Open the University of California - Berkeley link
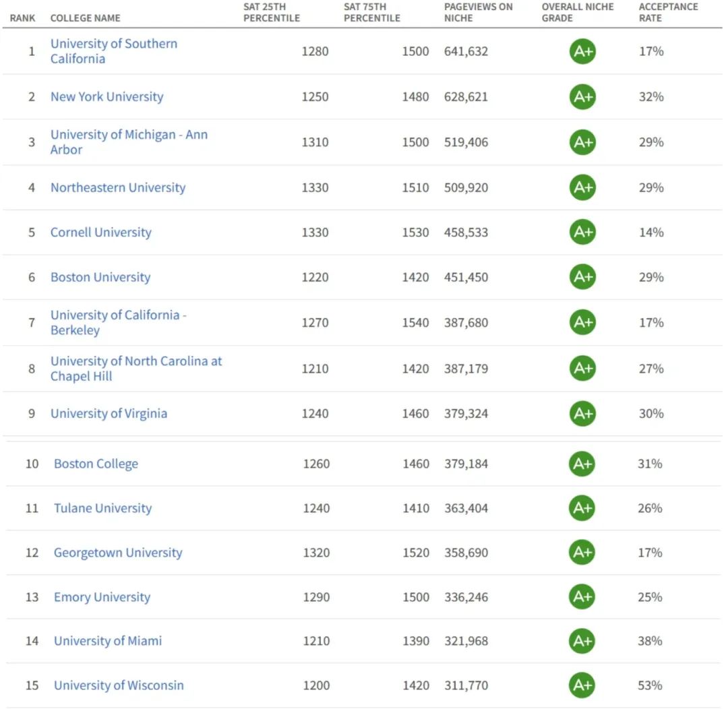This screenshot has width=728, height=709. point(118,323)
